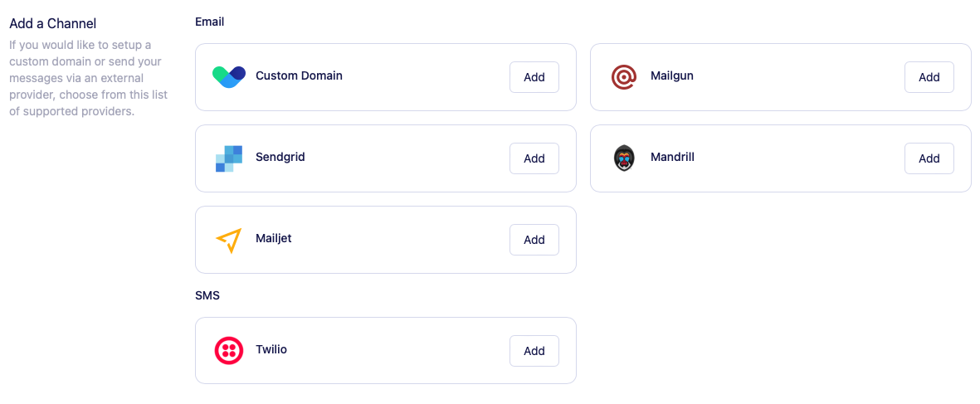Click the Twilio red circle logo
980x404 pixels.
[x=229, y=350]
